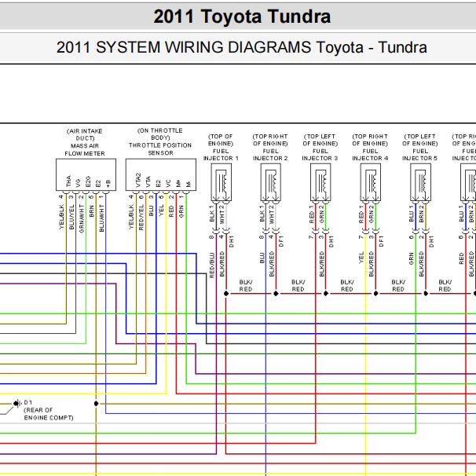Click the +B pin in the MAF meter

[x=108, y=183]
